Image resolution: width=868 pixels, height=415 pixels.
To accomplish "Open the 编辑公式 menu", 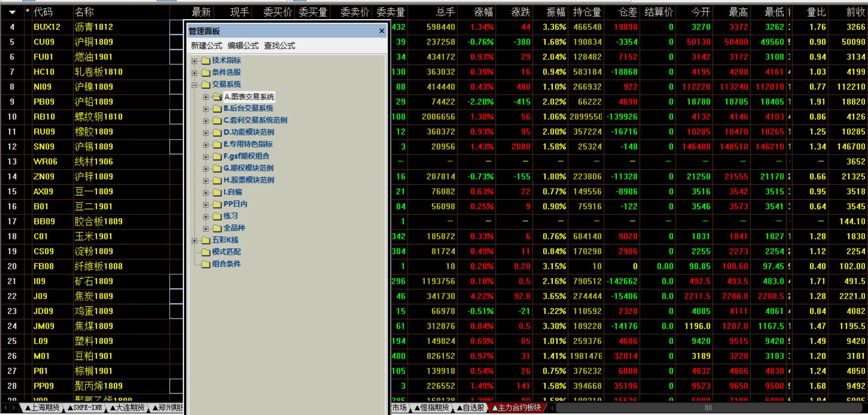I will click(243, 45).
